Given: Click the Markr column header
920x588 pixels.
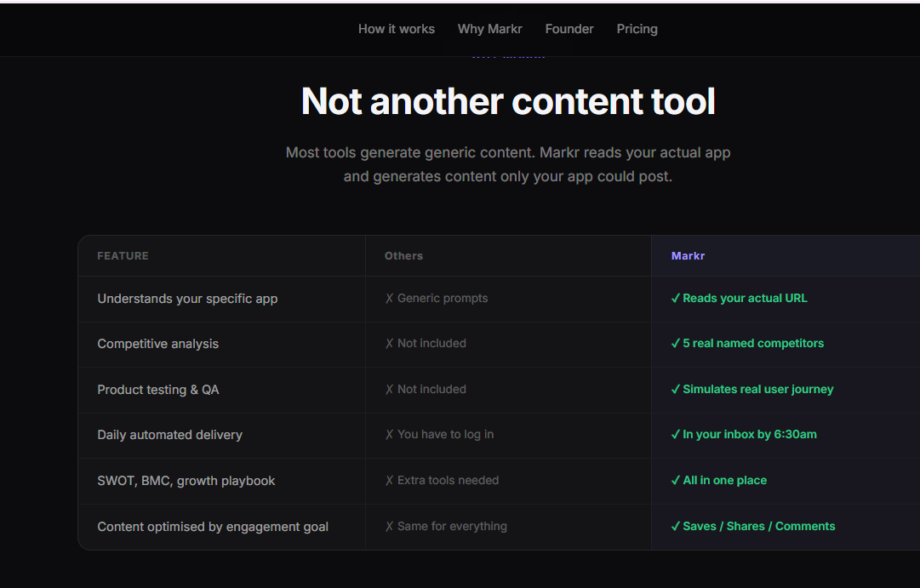Looking at the screenshot, I should 688,256.
